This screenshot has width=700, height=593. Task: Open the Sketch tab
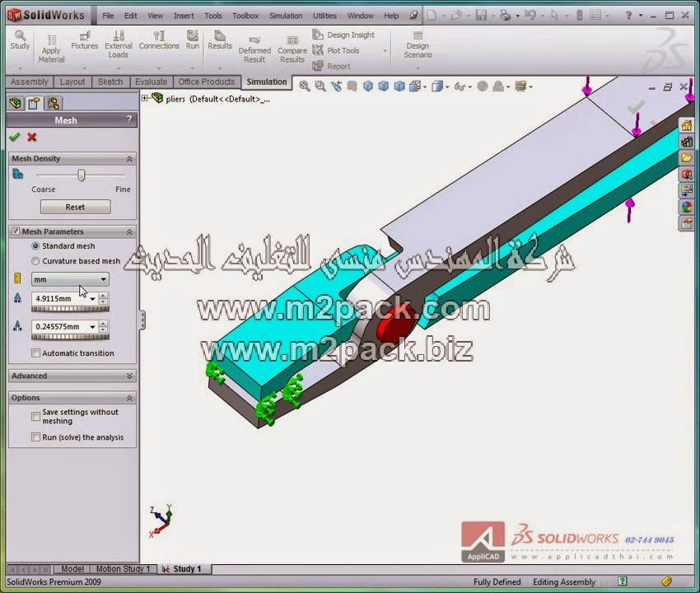pos(110,82)
